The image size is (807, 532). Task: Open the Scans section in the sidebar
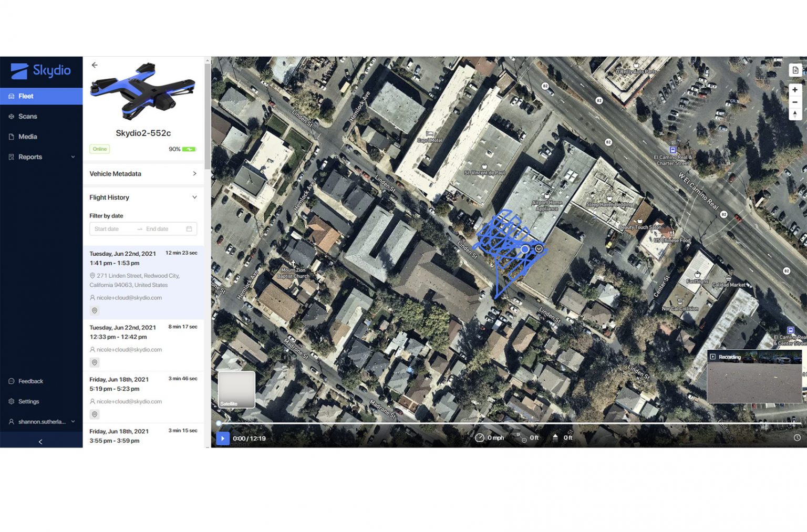click(x=28, y=116)
